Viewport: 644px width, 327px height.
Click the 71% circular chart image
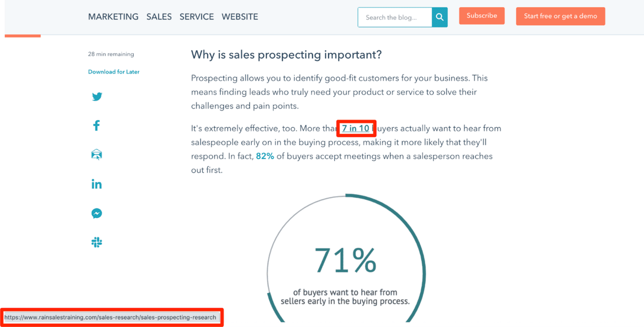tap(345, 258)
